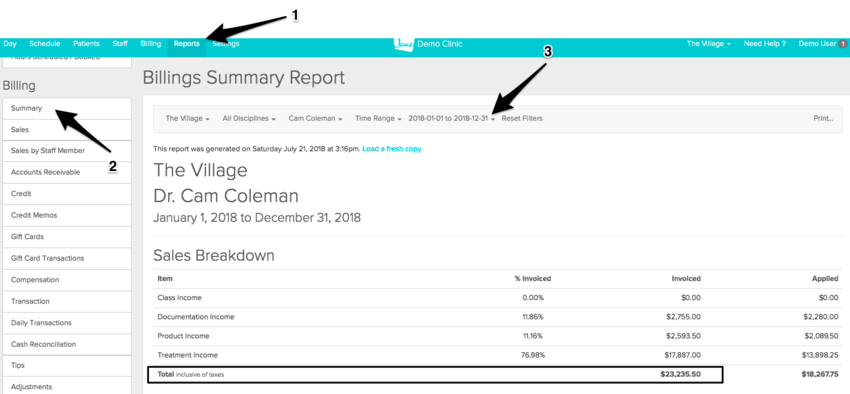Open Accounts Receivable report

67,172
